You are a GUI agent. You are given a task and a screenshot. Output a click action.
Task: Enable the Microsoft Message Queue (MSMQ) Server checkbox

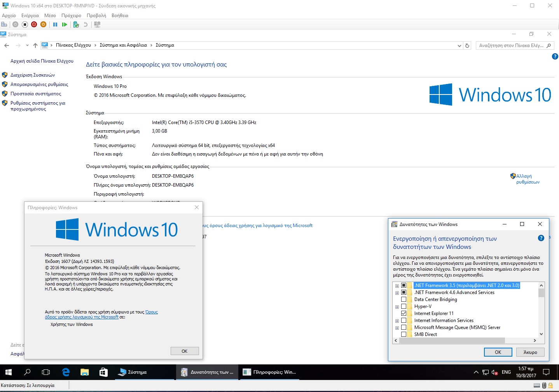pyautogui.click(x=404, y=327)
